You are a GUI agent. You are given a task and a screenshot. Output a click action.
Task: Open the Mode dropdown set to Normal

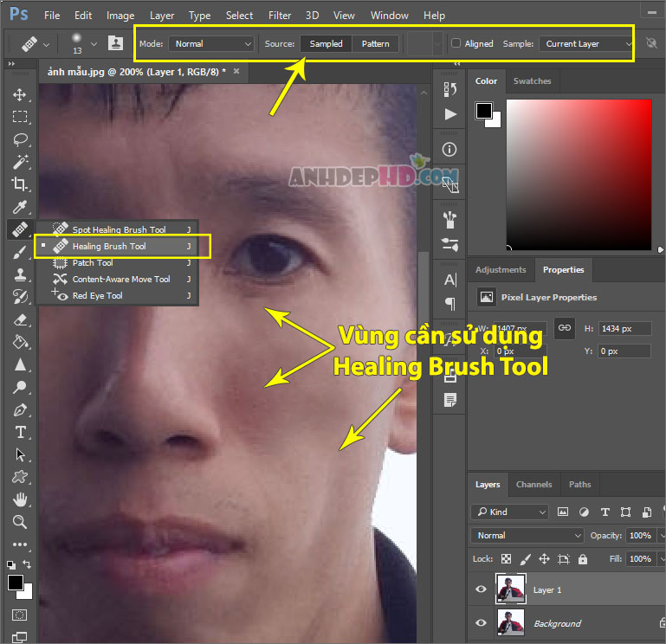coord(211,44)
